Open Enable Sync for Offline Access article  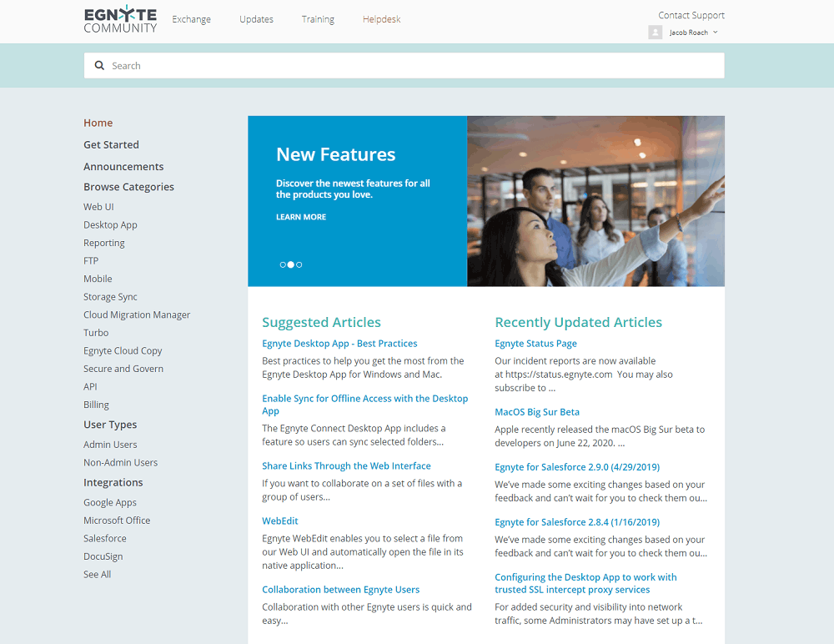click(365, 405)
